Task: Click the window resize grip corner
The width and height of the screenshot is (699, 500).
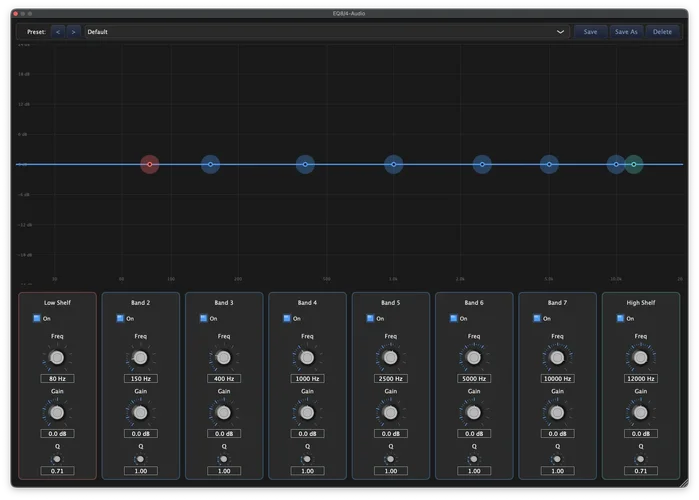Action: (x=684, y=483)
